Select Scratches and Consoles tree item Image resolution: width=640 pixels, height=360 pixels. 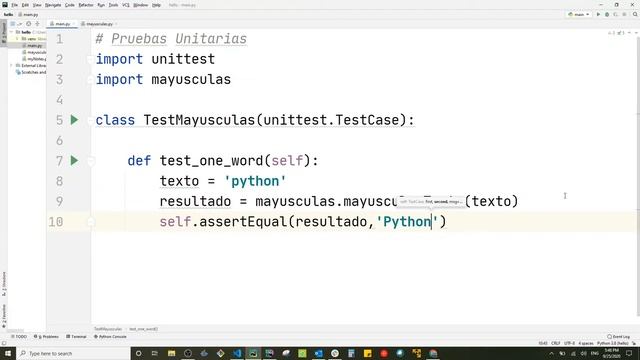point(31,72)
